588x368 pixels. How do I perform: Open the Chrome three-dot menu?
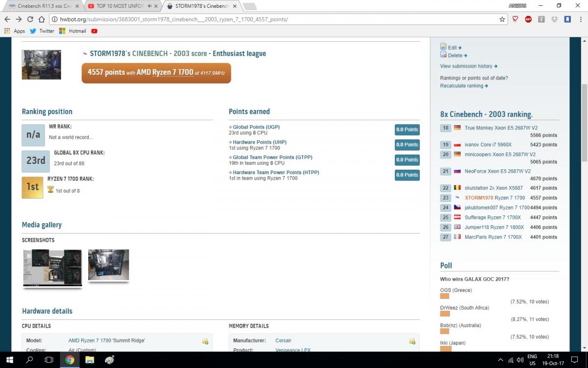coord(580,19)
